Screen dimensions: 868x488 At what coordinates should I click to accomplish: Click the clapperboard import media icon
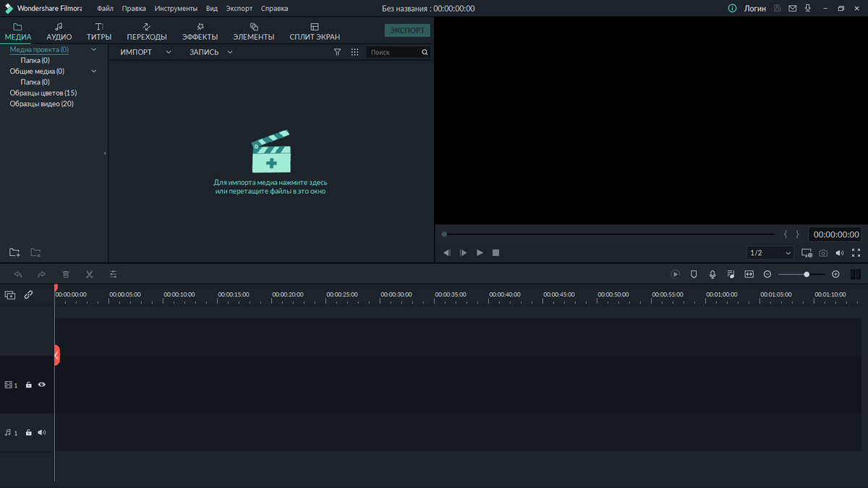pyautogui.click(x=271, y=151)
